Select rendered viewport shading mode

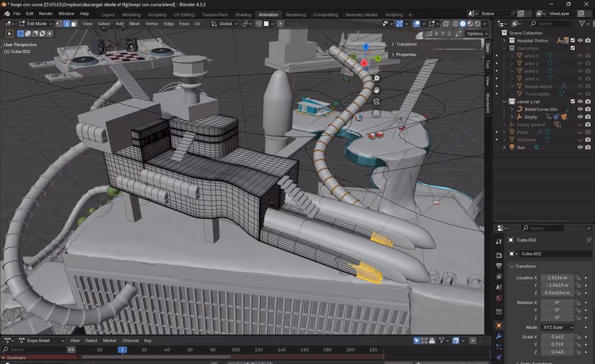tap(477, 24)
